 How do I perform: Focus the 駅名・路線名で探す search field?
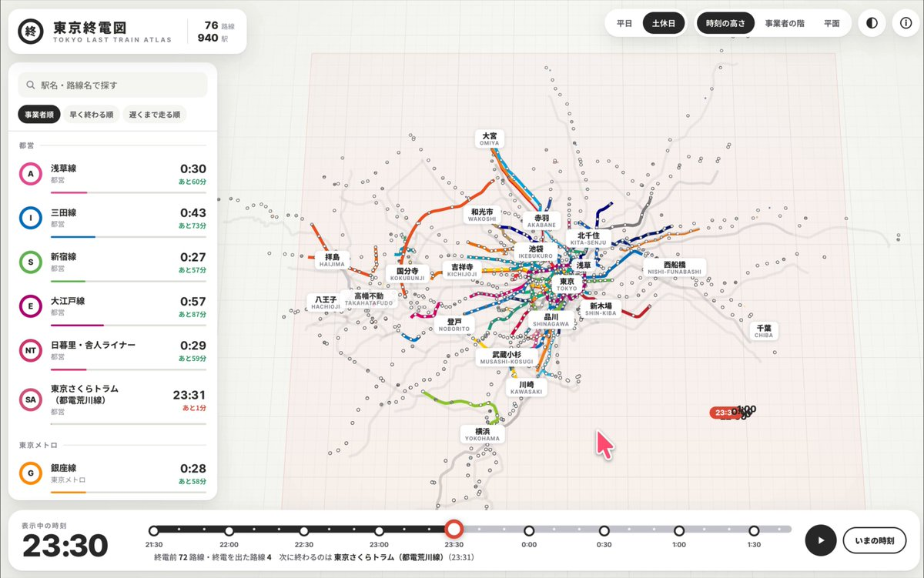click(113, 85)
